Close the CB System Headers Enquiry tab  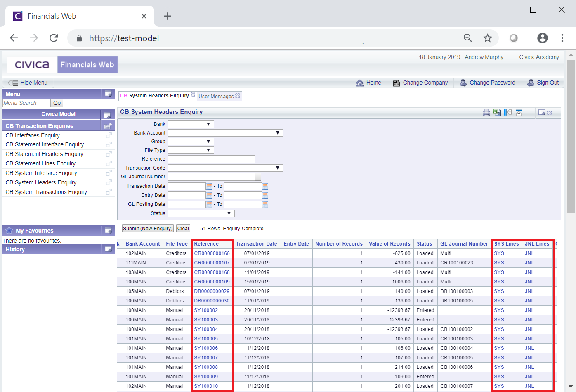(x=193, y=95)
